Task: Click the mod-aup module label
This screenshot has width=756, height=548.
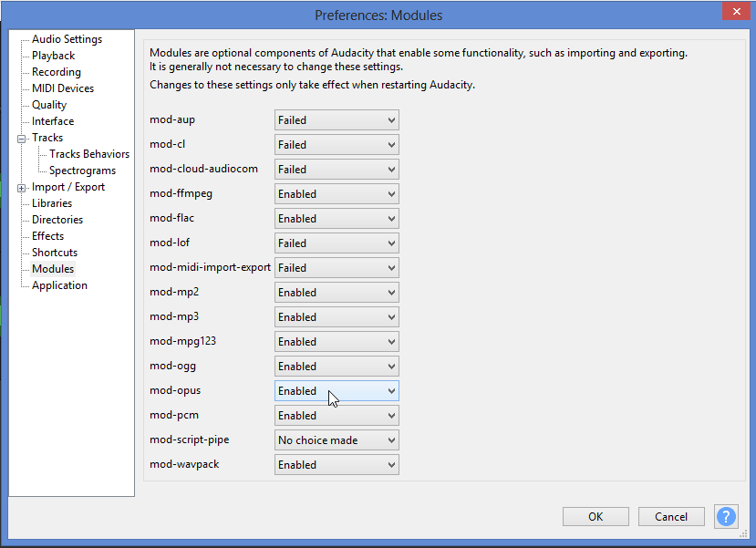Action: click(172, 119)
